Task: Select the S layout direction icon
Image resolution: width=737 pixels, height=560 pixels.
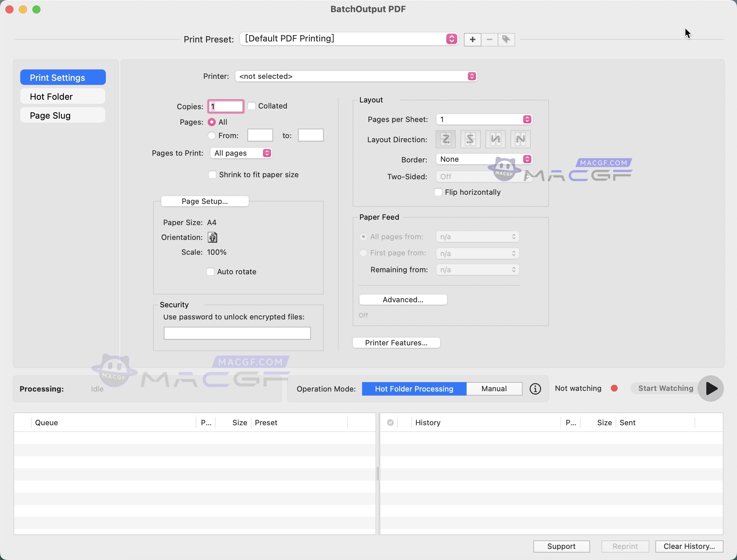Action: 470,139
